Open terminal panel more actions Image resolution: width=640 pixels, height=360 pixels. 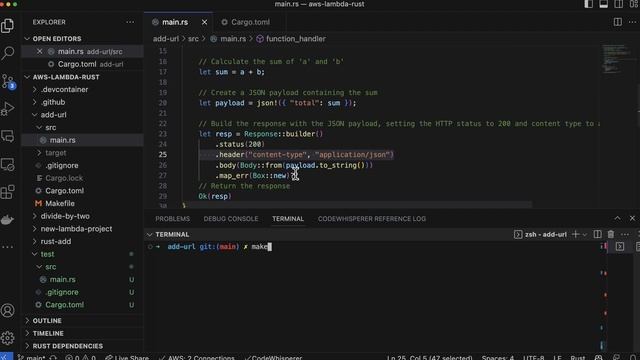(x=624, y=234)
